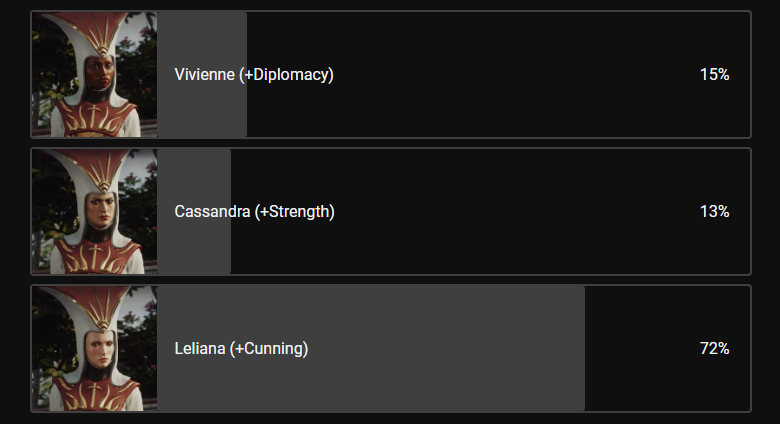Select the Cassandra (+Strength) label
Screen dimensions: 780x424
pos(254,211)
